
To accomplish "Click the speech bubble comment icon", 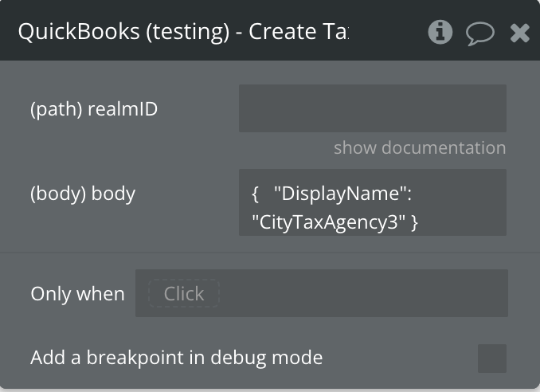I will pyautogui.click(x=479, y=33).
